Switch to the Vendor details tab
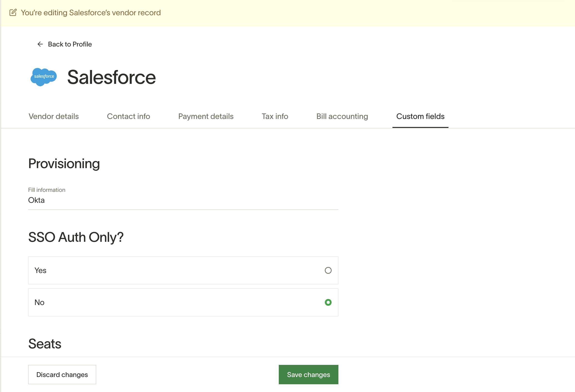This screenshot has width=575, height=392. (53, 116)
